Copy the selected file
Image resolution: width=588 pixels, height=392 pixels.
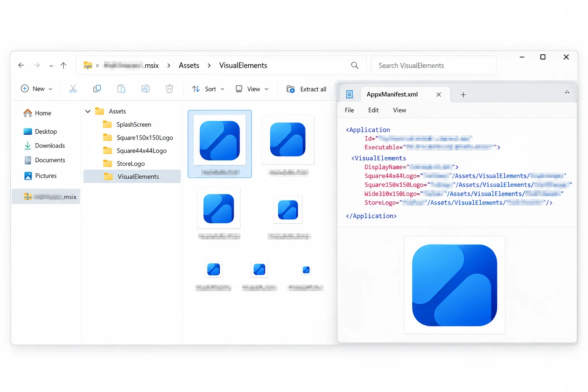tap(97, 89)
